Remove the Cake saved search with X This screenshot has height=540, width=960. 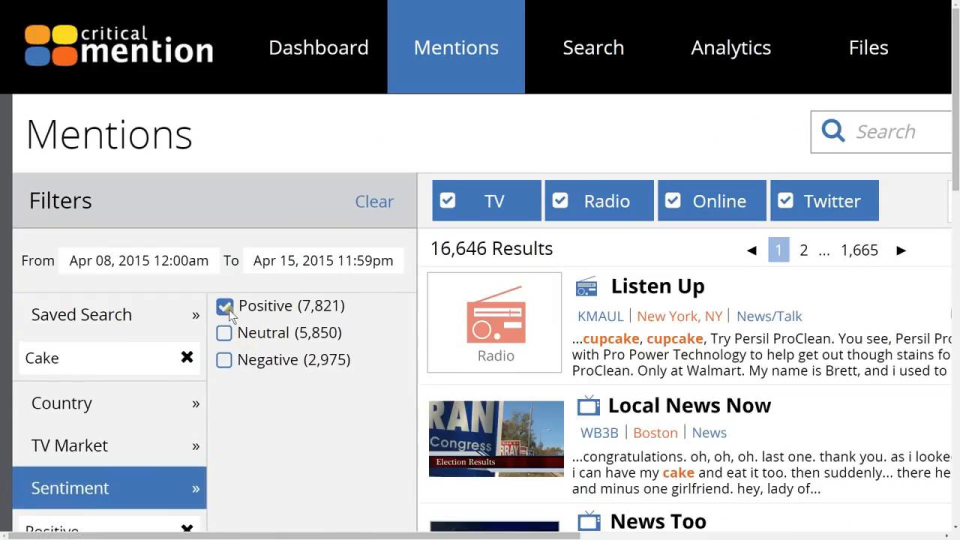(x=187, y=357)
